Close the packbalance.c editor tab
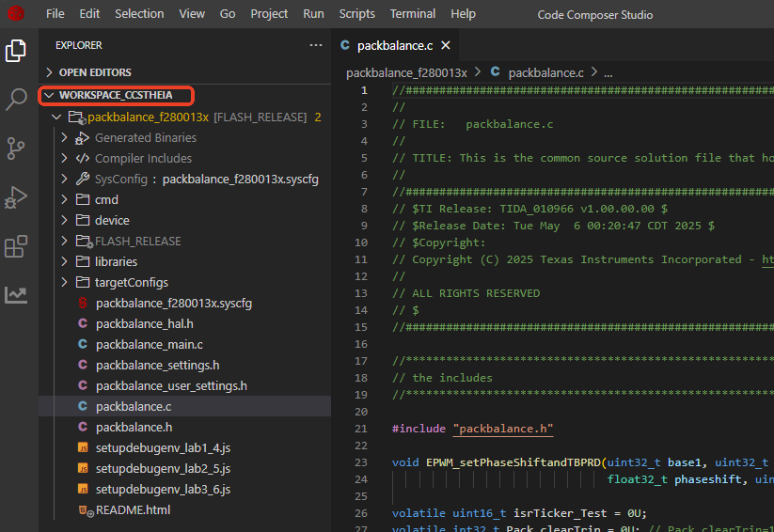 tap(446, 45)
